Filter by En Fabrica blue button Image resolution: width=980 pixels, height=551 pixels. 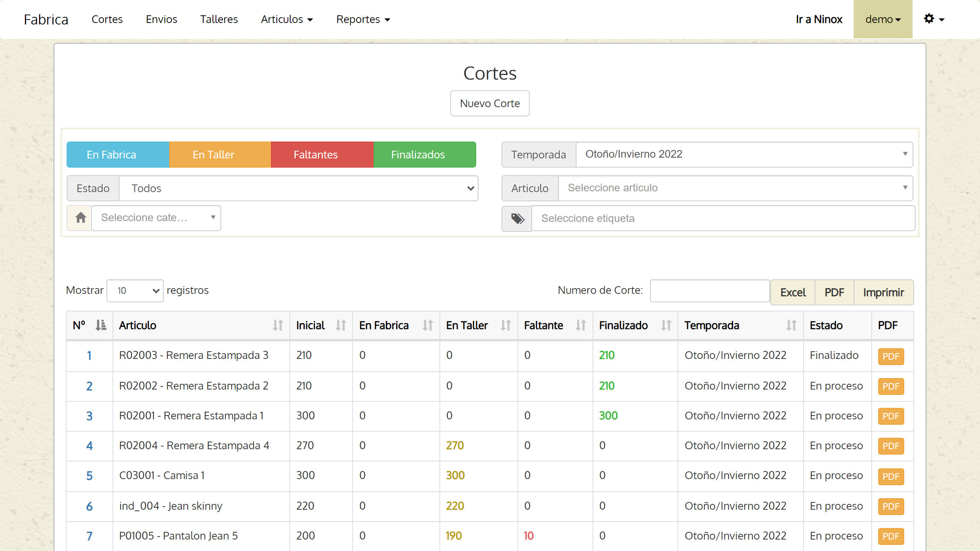point(118,155)
